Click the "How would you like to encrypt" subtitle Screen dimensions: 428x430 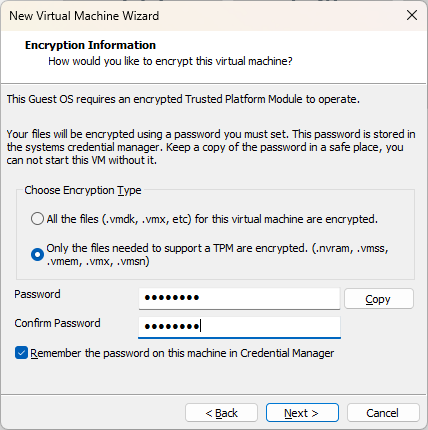pos(170,61)
